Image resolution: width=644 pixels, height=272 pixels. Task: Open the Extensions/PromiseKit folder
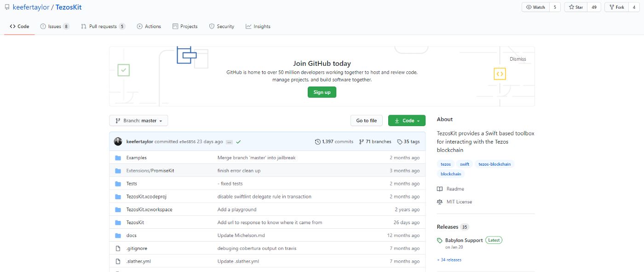click(x=150, y=171)
